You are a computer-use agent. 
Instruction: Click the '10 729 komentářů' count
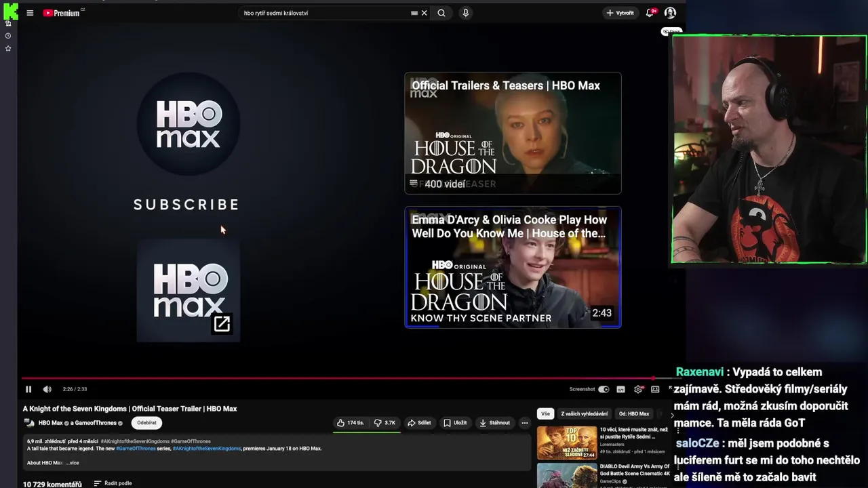[x=52, y=484]
